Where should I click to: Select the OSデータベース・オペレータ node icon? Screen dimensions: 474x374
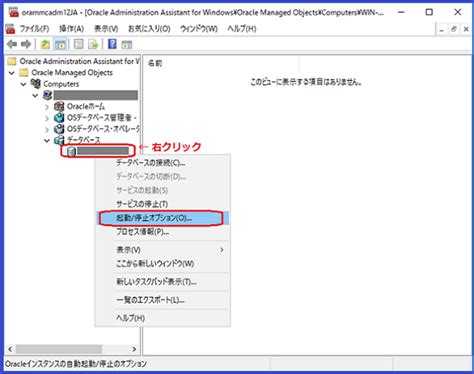tap(59, 129)
